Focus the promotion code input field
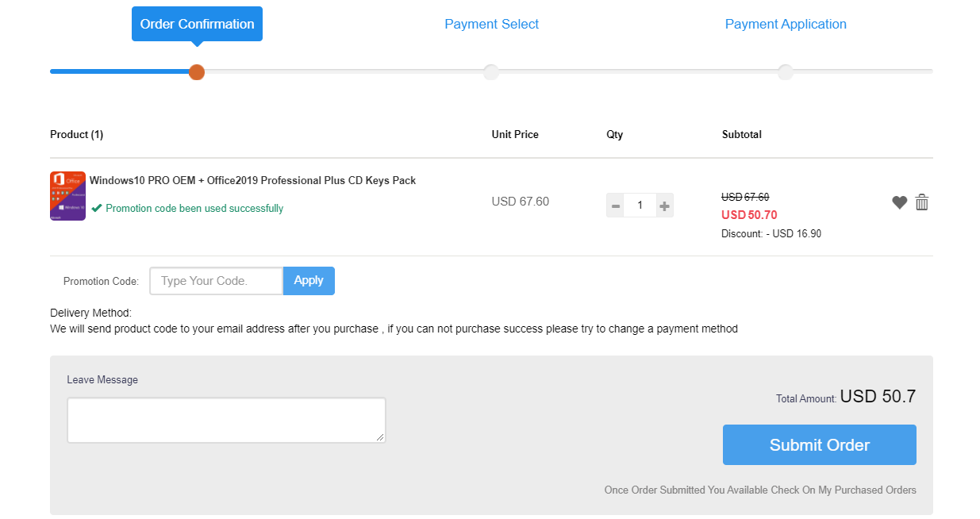The height and width of the screenshot is (519, 980). pos(216,281)
